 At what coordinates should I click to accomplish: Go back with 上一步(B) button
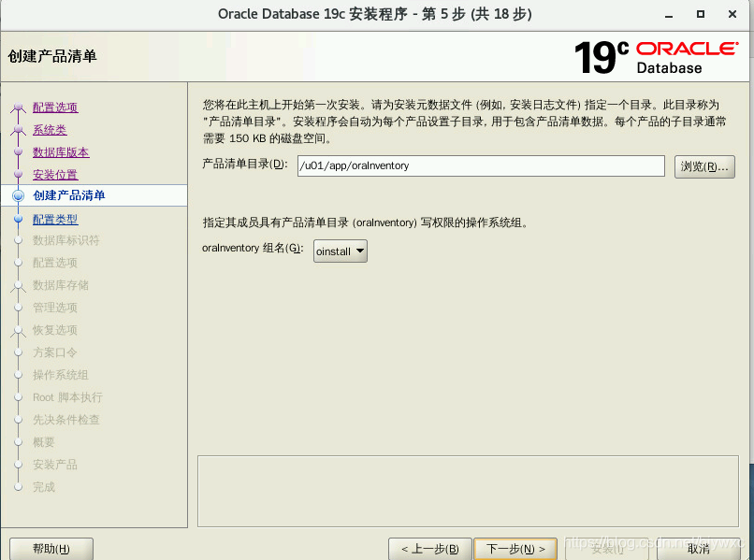pos(430,549)
